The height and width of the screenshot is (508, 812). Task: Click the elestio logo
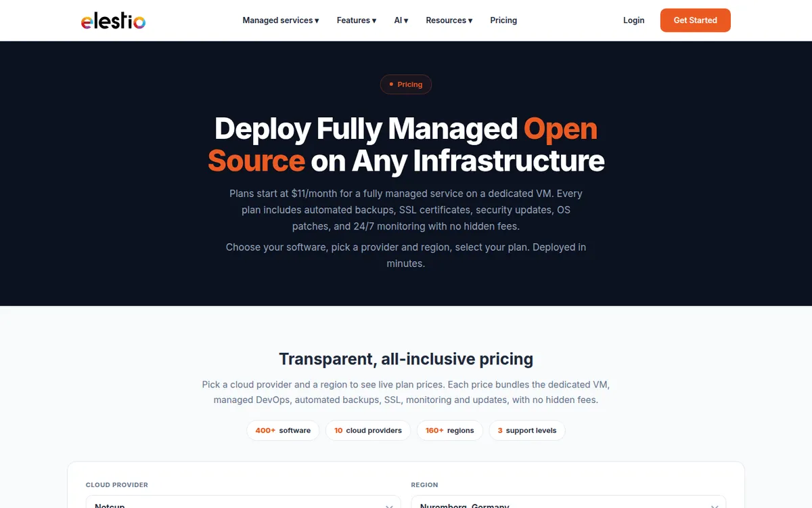click(113, 20)
